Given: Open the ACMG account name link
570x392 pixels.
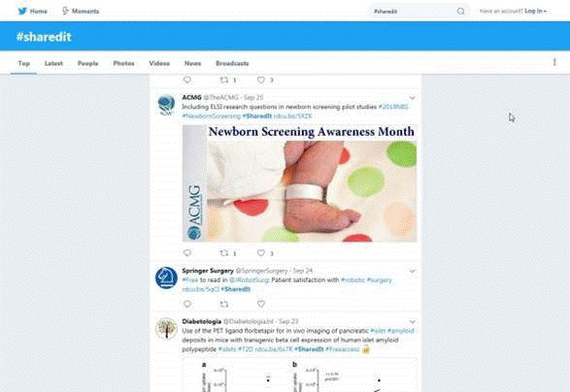Looking at the screenshot, I should [x=191, y=97].
